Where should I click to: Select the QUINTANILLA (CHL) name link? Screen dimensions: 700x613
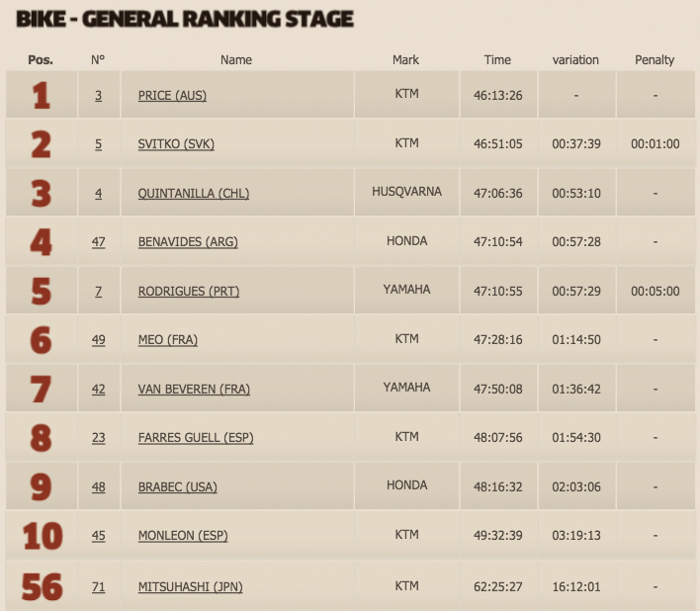coord(194,194)
